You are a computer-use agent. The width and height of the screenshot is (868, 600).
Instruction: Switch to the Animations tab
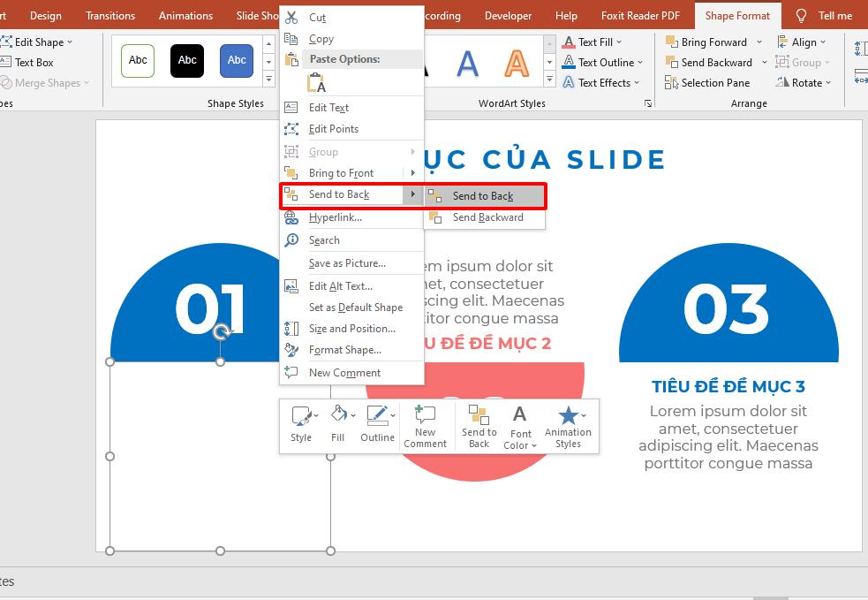tap(185, 15)
